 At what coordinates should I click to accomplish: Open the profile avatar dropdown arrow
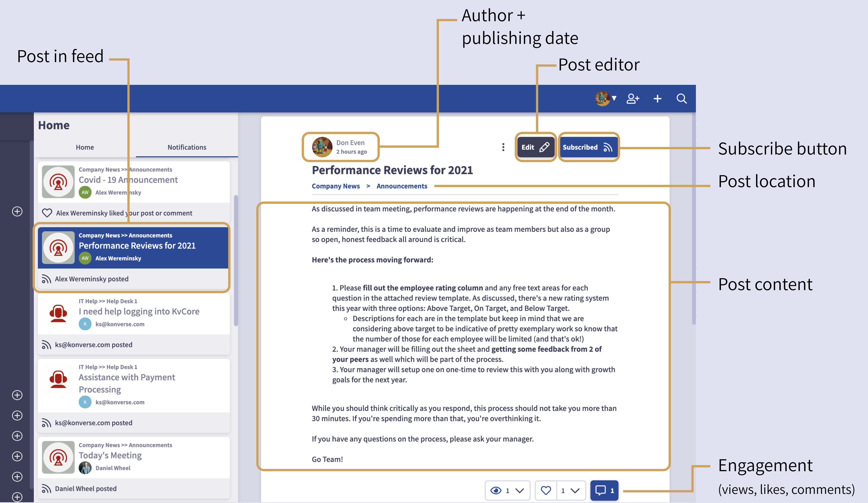point(614,98)
